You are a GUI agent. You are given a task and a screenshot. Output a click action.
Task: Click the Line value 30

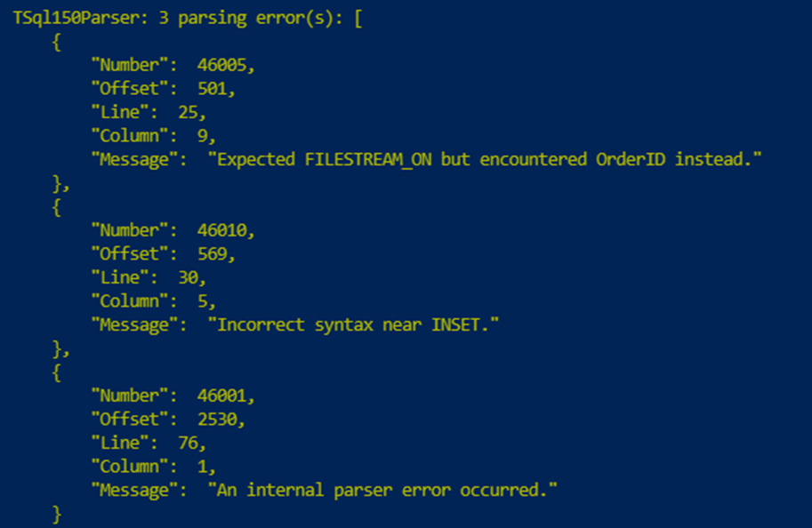[188, 277]
